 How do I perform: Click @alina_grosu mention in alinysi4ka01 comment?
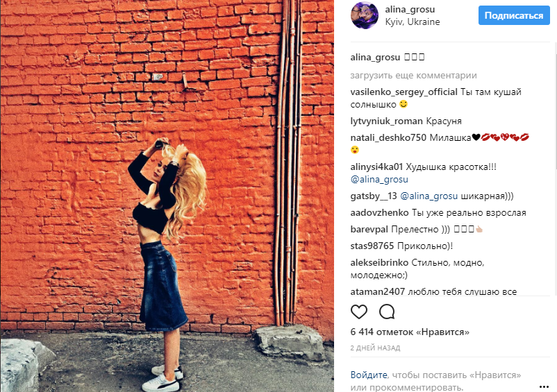pyautogui.click(x=379, y=180)
